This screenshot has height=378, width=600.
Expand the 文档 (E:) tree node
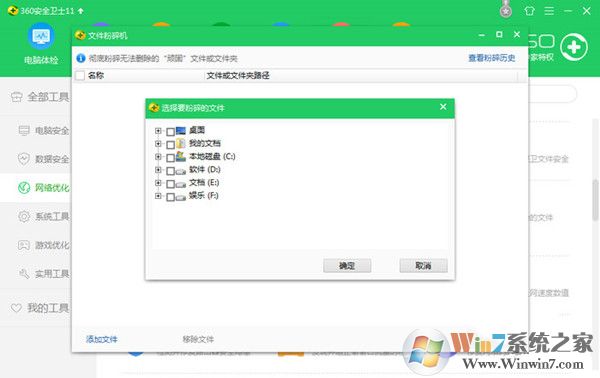pos(158,183)
